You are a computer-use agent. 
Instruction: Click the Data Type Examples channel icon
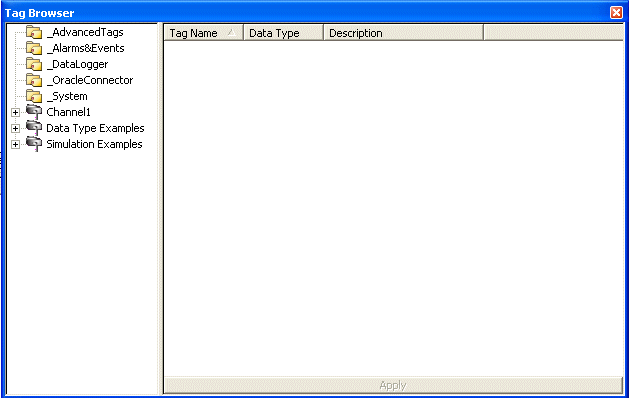(34, 128)
